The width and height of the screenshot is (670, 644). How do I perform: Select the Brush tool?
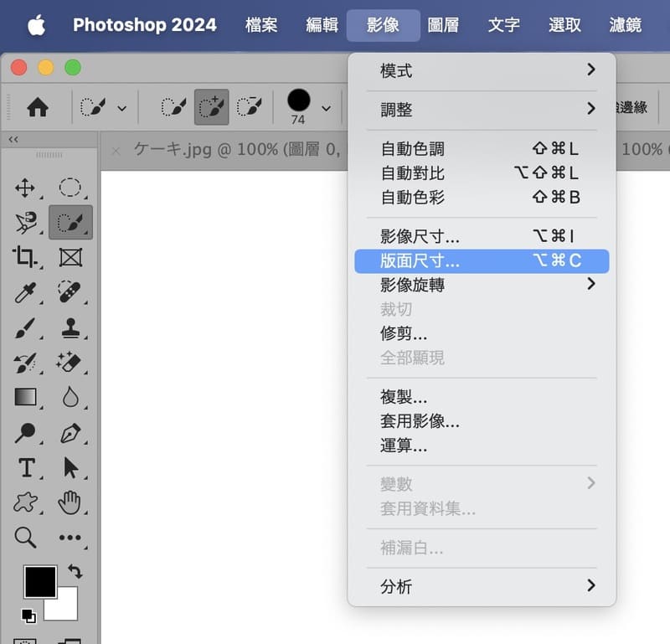pyautogui.click(x=25, y=327)
